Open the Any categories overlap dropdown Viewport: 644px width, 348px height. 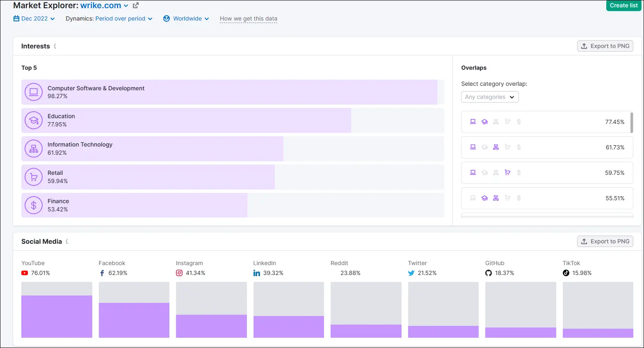(490, 97)
